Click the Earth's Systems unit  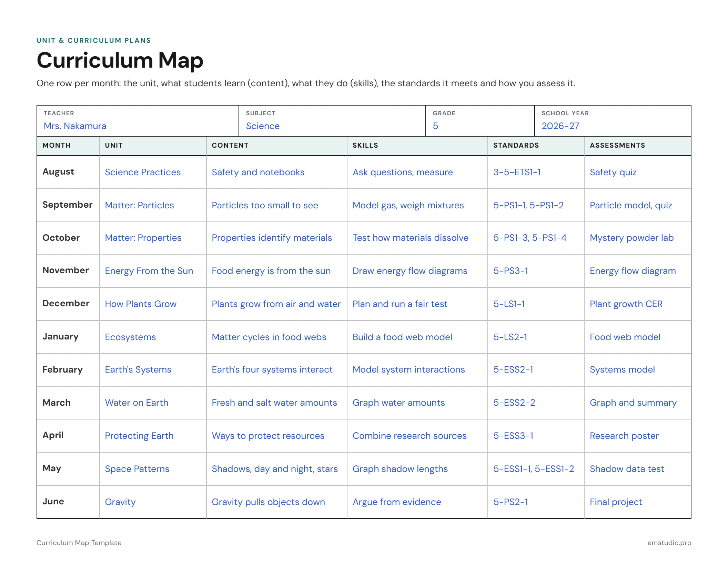138,369
